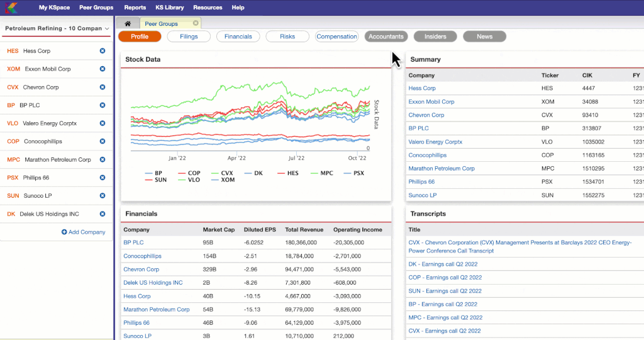
Task: Remove Conocophillips from peer group
Action: point(103,142)
